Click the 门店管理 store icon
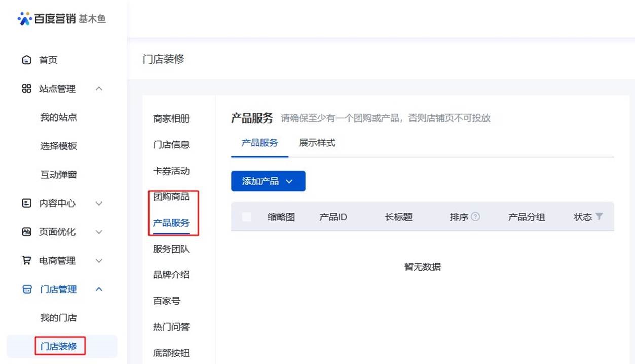Image resolution: width=635 pixels, height=364 pixels. pyautogui.click(x=26, y=289)
